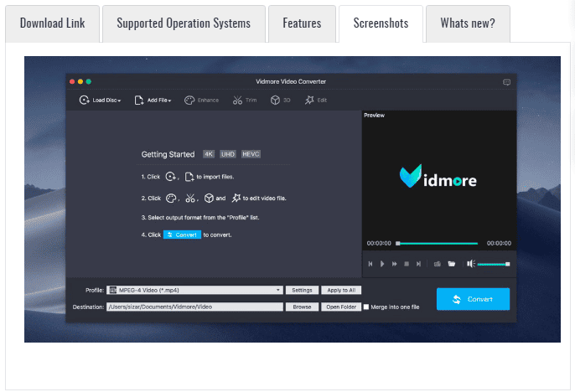Skip to next item in preview player
The height and width of the screenshot is (392, 575).
(418, 264)
